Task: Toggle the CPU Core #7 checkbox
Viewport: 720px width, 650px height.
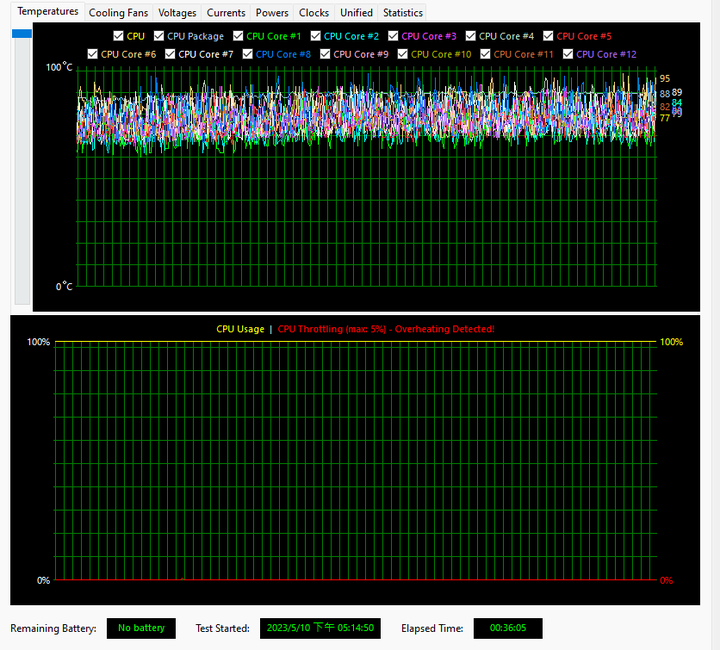Action: [x=170, y=54]
